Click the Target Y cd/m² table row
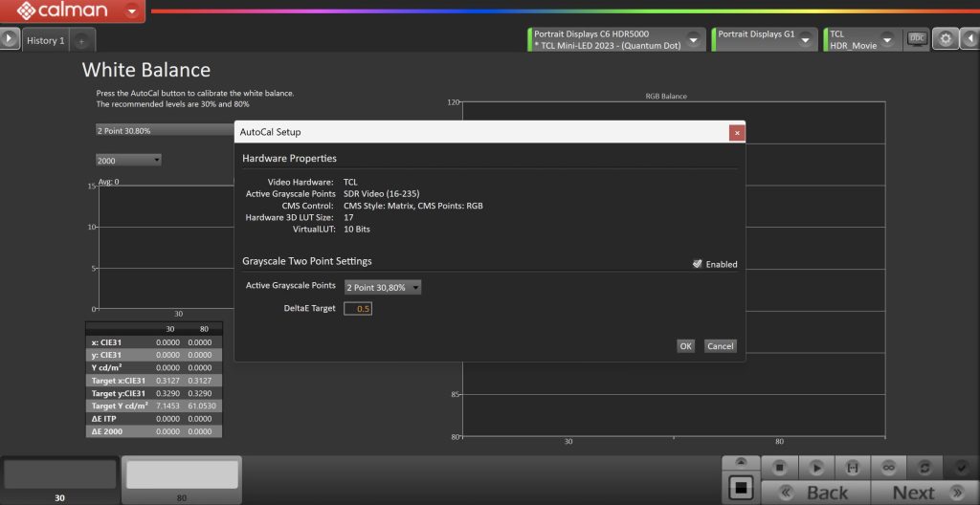This screenshot has height=505, width=980. tap(154, 406)
